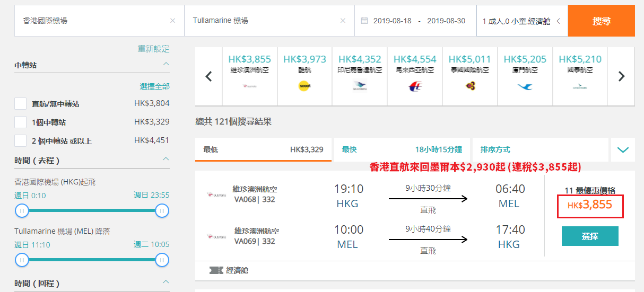Image resolution: width=644 pixels, height=292 pixels.
Task: Click the HK$3,855 best price
Action: [x=590, y=206]
